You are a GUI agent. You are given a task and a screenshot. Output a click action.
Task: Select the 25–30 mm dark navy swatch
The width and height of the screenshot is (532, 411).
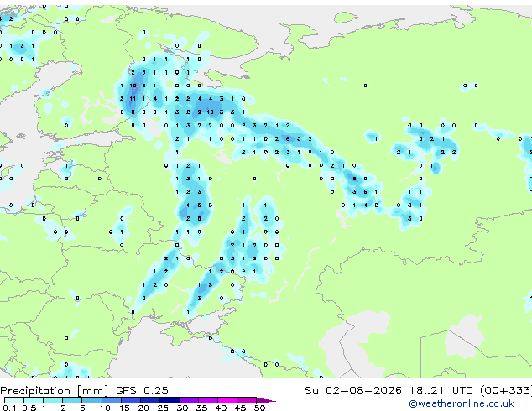pos(170,400)
